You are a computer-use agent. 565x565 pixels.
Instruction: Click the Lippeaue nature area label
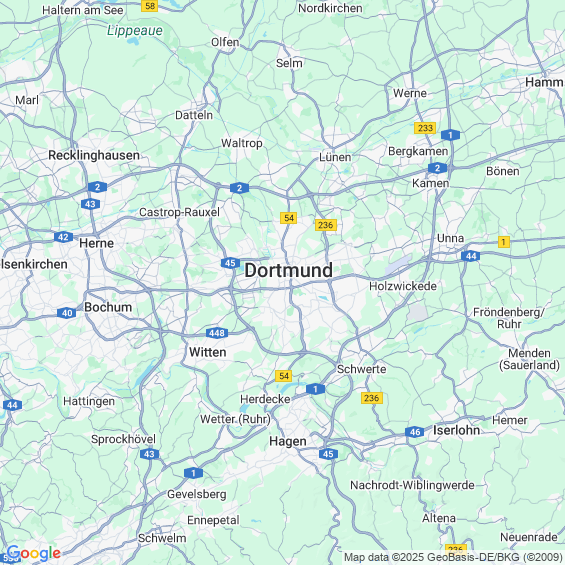click(135, 31)
